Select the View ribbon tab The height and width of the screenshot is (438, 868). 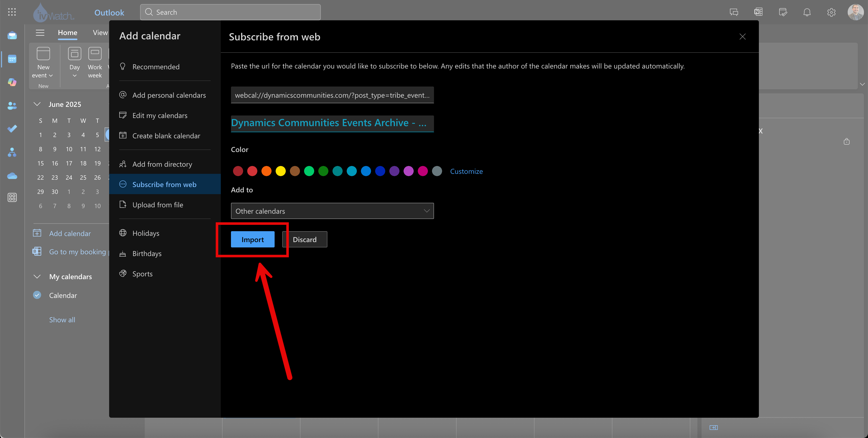coord(100,33)
